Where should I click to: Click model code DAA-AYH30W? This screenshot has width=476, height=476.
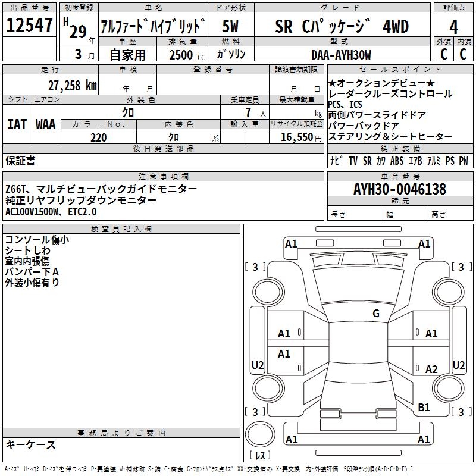[341, 55]
